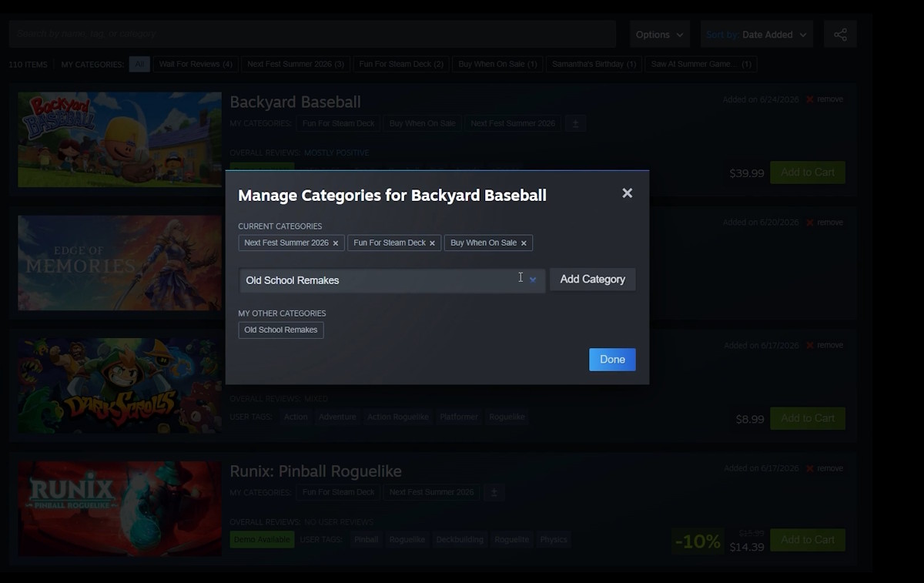Screen dimensions: 924x583
Task: Remove Fun For Steam Deck category chip
Action: click(432, 243)
